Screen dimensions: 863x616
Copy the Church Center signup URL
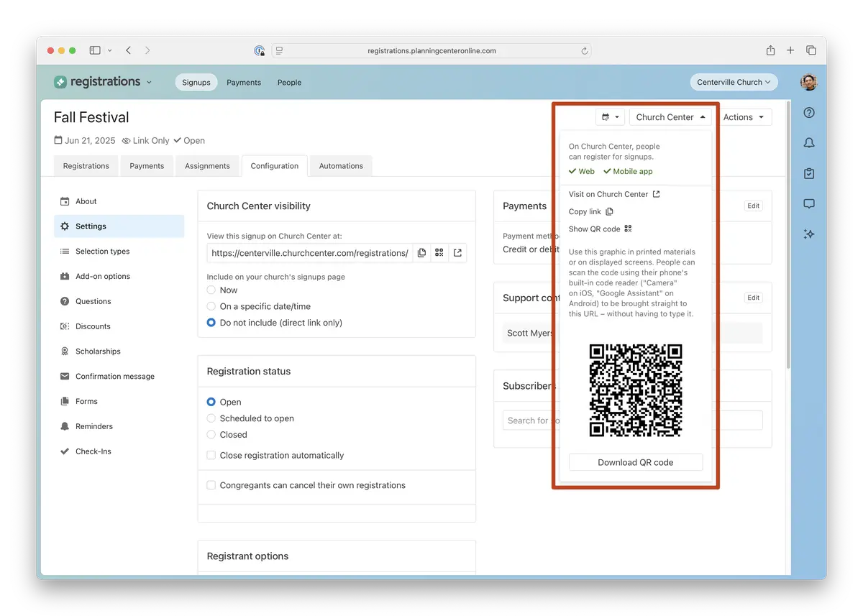pos(421,253)
